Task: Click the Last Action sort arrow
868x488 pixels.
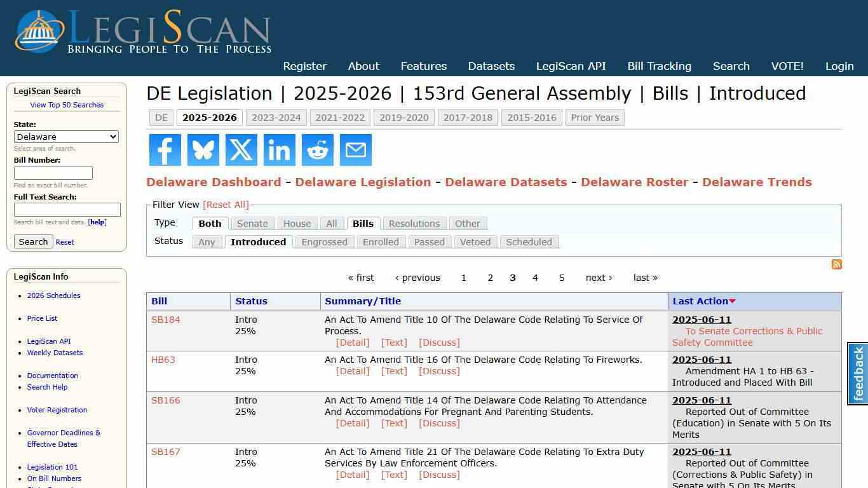Action: click(x=732, y=301)
